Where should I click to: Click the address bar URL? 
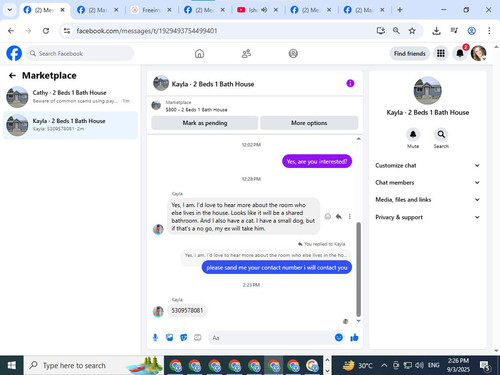(147, 31)
